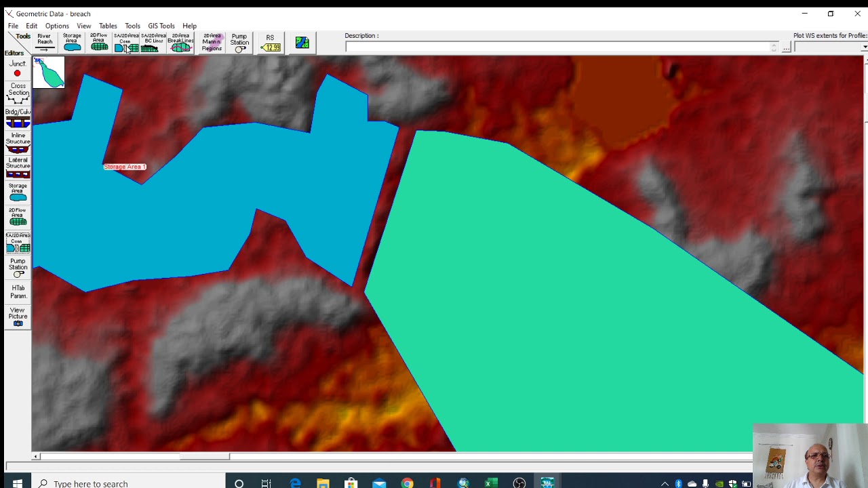
Task: Click the left arrow of horizontal scrollbar
Action: click(x=35, y=457)
